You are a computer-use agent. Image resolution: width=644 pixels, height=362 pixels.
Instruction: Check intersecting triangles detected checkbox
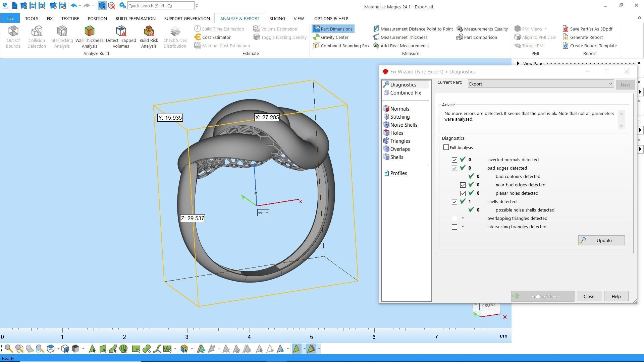click(454, 227)
